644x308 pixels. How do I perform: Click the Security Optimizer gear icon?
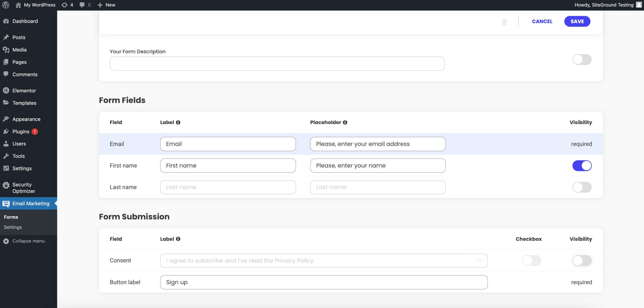pos(6,185)
